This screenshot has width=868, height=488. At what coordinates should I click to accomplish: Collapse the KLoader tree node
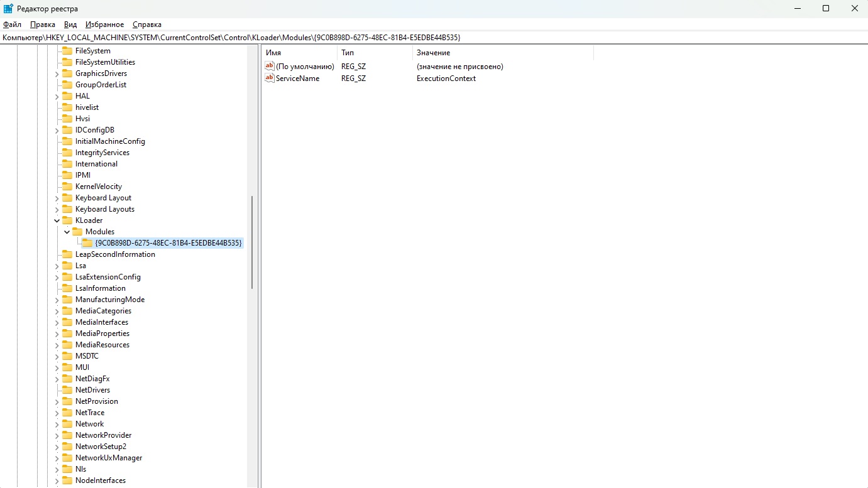[57, 220]
